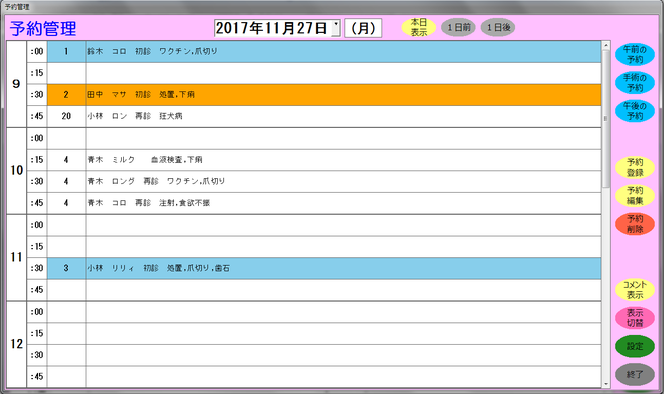Go to next day with 1日後
Image resolution: width=664 pixels, height=394 pixels.
tap(498, 28)
